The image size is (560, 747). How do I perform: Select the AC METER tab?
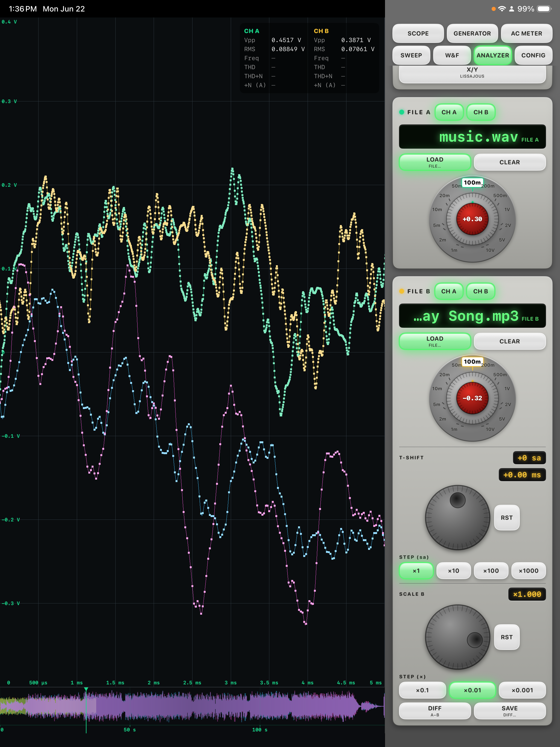526,33
